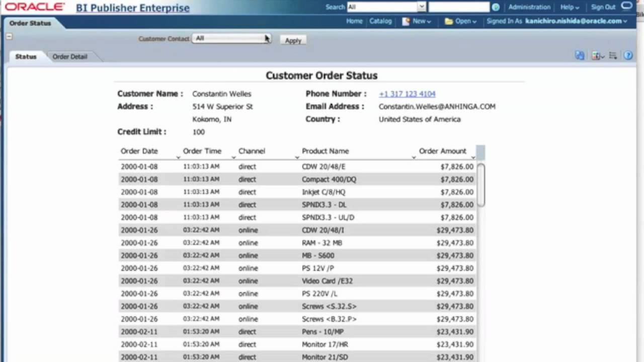The image size is (644, 362).
Task: Click the Screws <S.32.S> product cell
Action: tap(329, 306)
